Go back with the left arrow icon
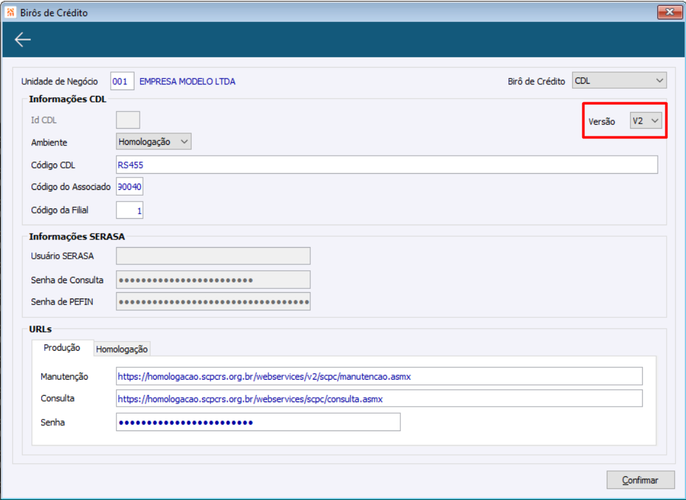This screenshot has height=500, width=686. [22, 40]
